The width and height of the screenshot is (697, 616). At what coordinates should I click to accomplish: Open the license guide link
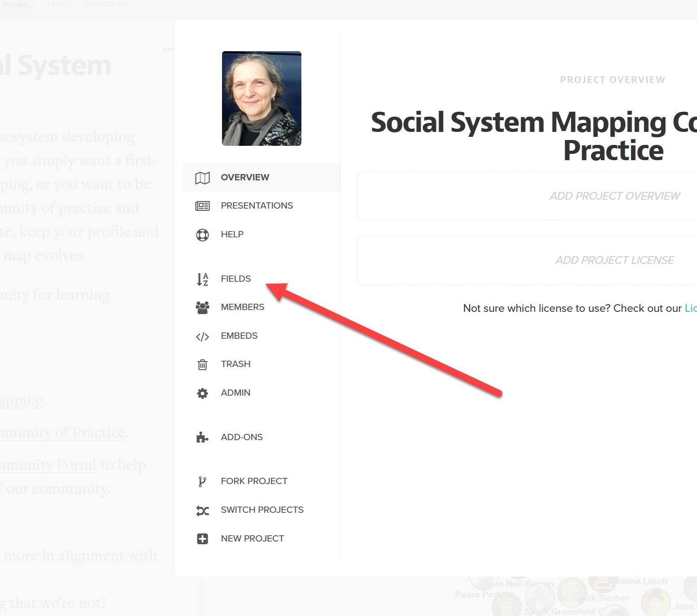click(691, 308)
